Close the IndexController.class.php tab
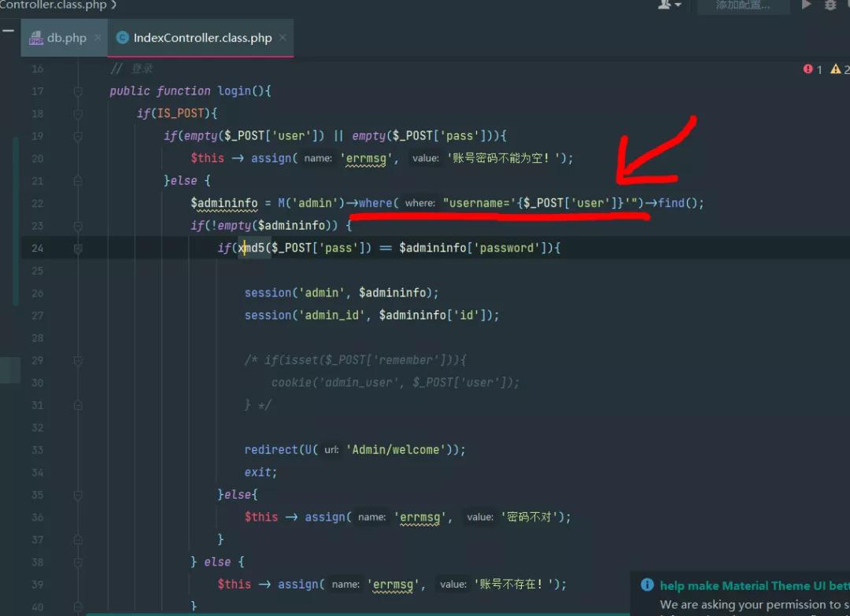The width and height of the screenshot is (850, 616). [x=283, y=37]
